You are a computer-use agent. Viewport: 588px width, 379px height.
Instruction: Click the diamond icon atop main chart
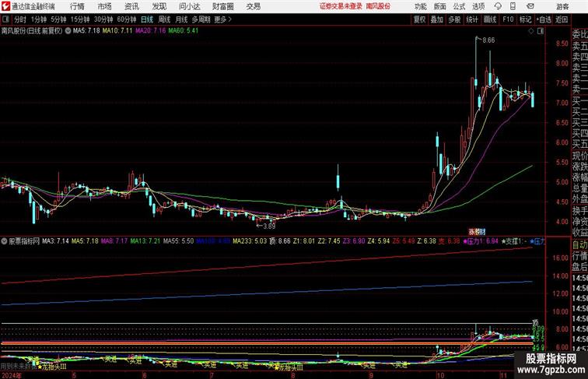[531, 31]
